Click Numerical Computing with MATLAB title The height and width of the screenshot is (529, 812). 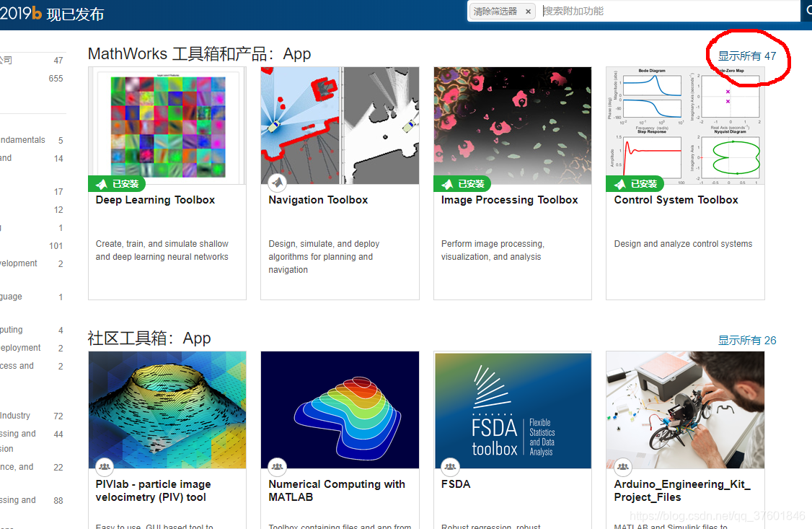[x=337, y=491]
